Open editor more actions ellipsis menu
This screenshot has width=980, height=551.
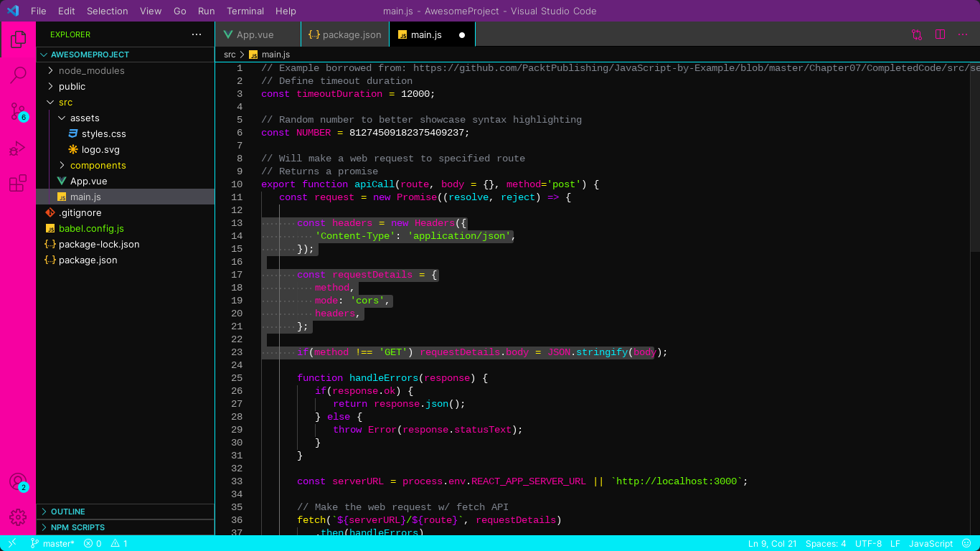(963, 34)
